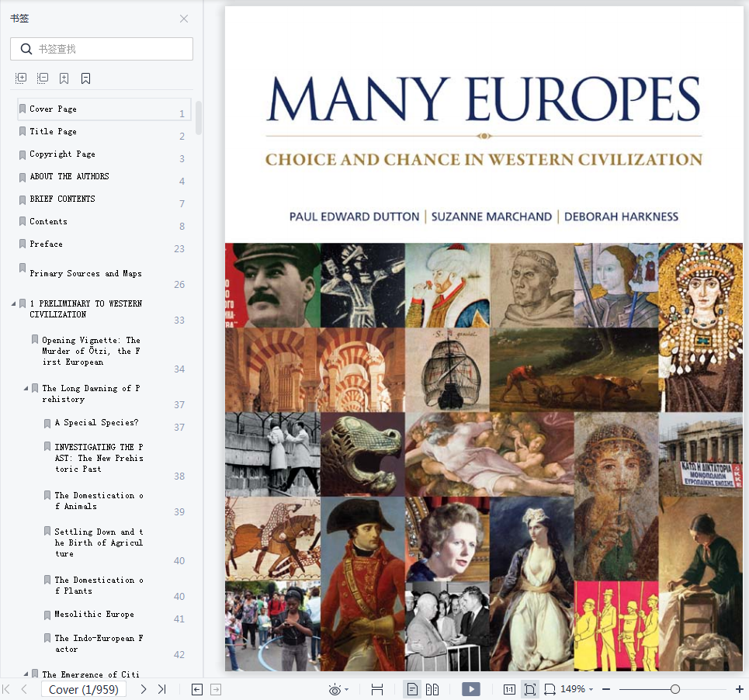Open INVESTIGATING THE PAST bookmark
Screen dimensions: 749x700
click(x=99, y=458)
